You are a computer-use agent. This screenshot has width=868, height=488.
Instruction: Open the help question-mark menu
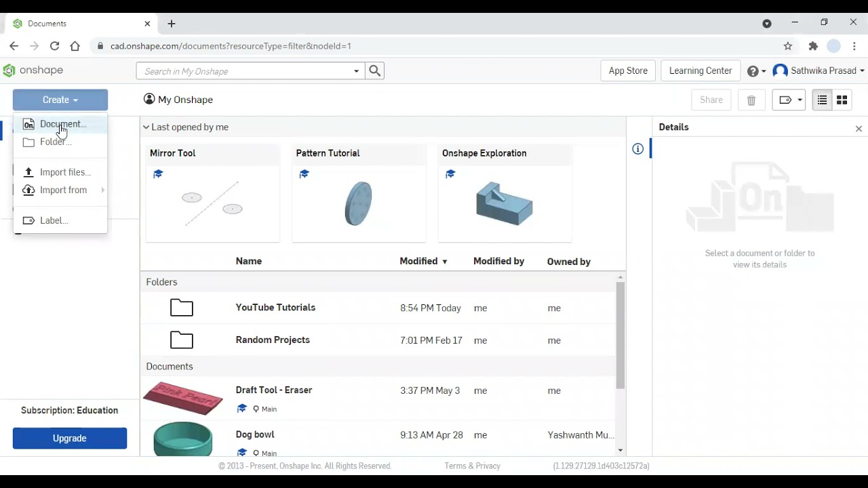[x=756, y=70]
